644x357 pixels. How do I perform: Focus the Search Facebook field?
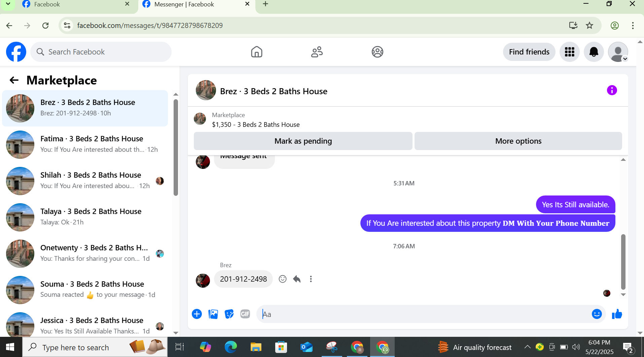tap(101, 52)
